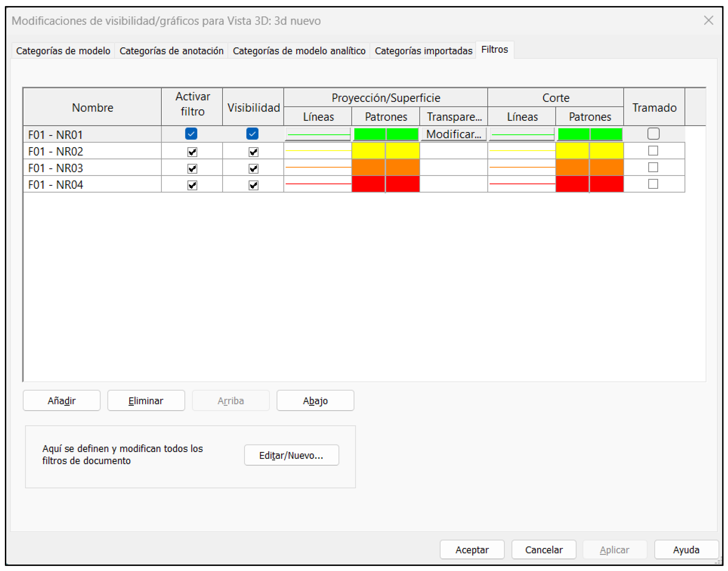Click orange projection pattern swatch of NR03

[x=385, y=167]
